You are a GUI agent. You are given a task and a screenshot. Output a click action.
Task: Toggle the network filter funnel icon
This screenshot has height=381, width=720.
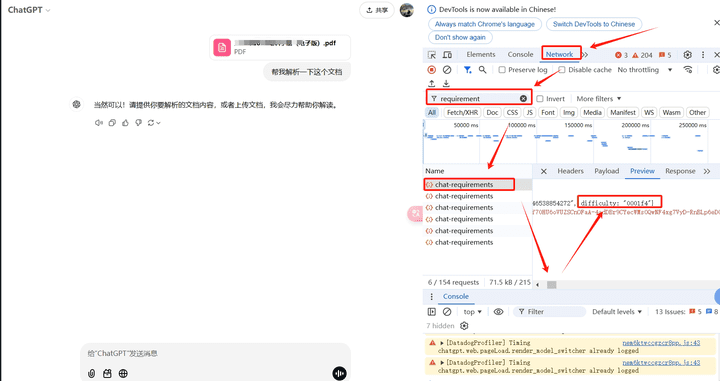467,70
